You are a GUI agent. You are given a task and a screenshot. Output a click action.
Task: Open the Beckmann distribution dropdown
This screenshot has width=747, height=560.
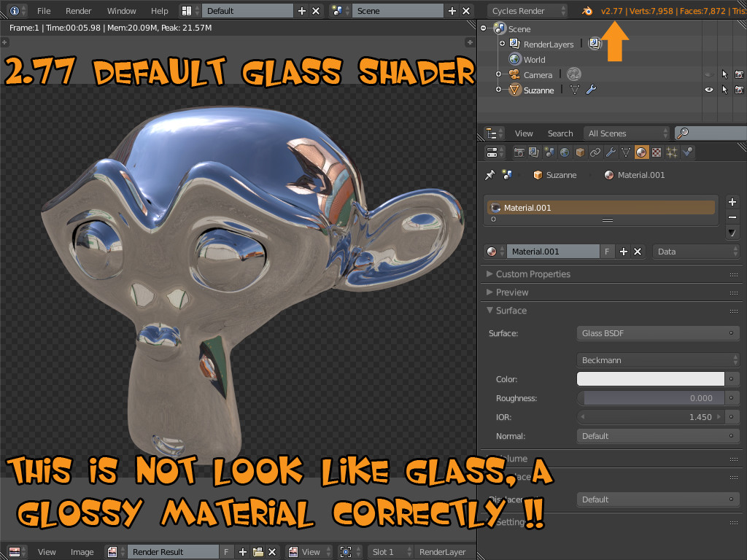(x=657, y=359)
